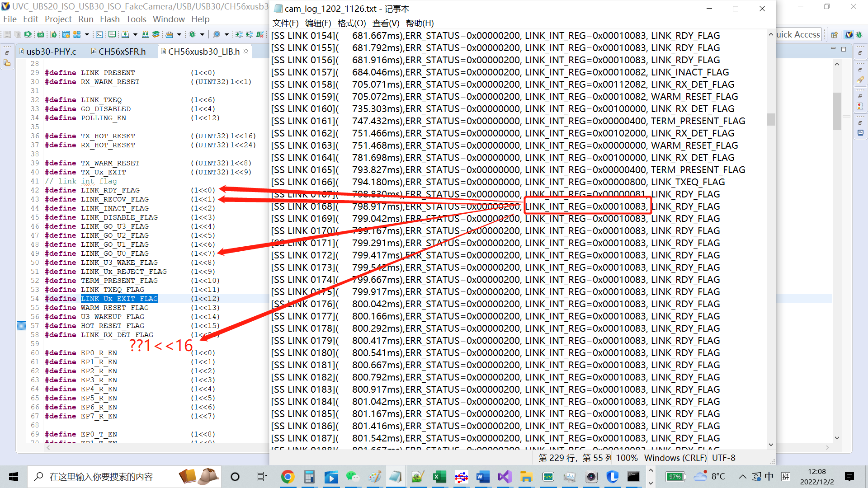The image size is (868, 488).
Task: Restore the left trim stack view
Action: click(7, 53)
